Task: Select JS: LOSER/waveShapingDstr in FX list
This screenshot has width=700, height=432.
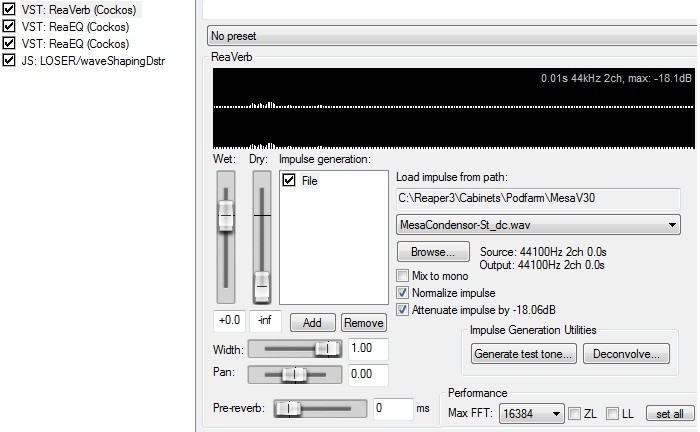Action: click(93, 60)
